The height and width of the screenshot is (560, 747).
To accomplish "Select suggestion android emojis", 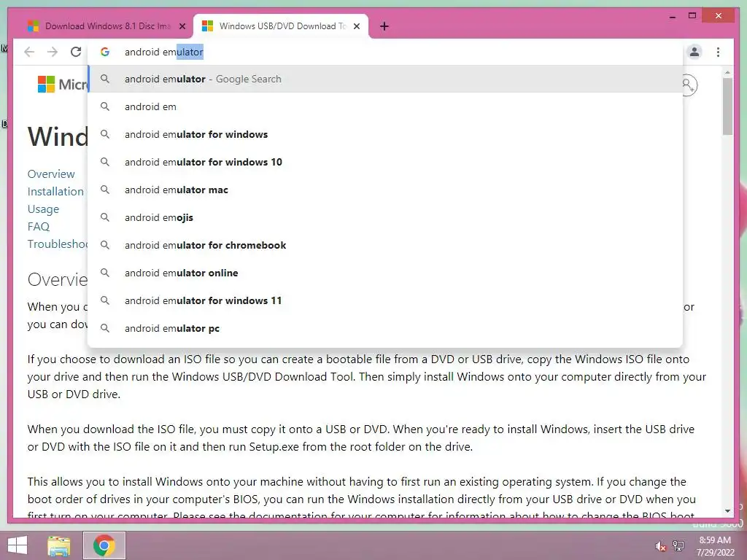I will coord(385,217).
